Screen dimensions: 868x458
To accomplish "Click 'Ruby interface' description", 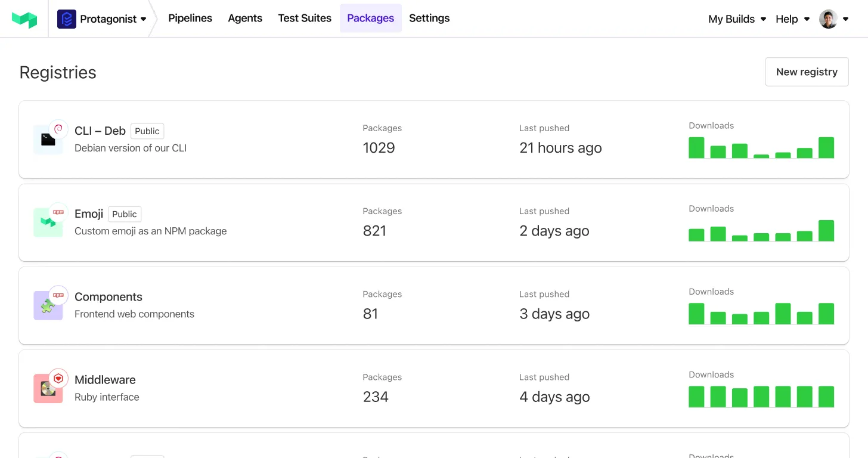I will point(107,397).
